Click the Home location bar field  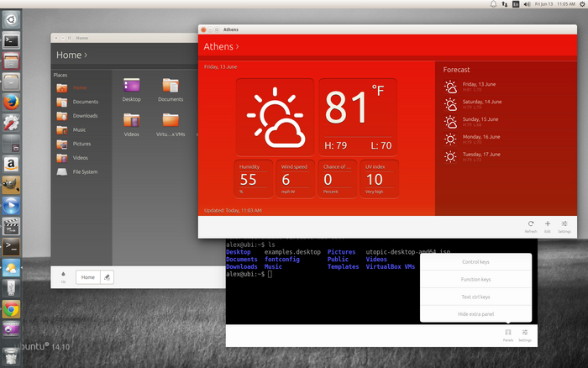pyautogui.click(x=87, y=276)
